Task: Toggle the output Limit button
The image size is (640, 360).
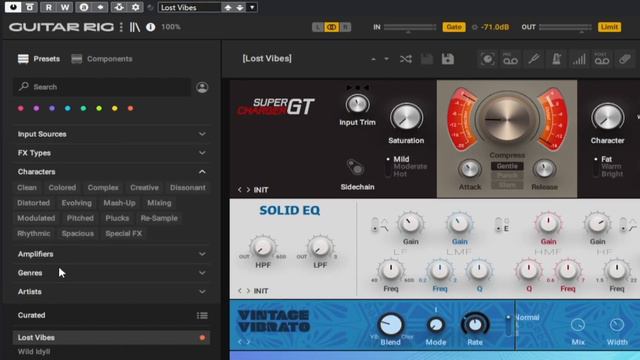Action: tap(609, 27)
